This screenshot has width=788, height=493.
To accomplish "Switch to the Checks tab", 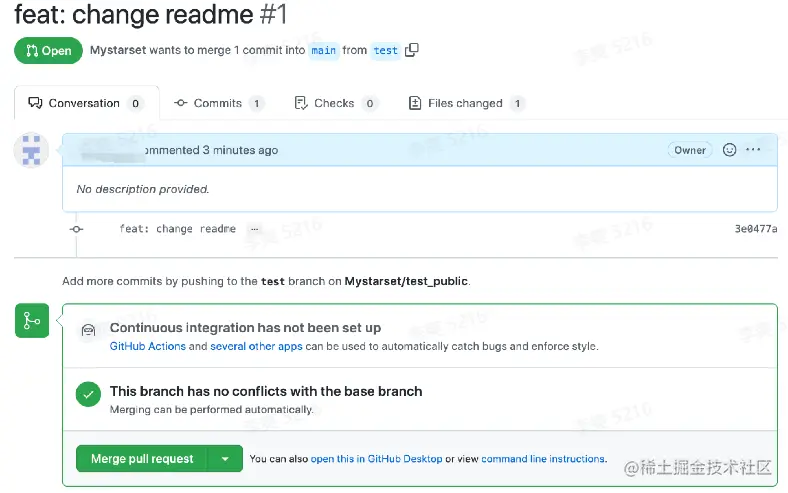I will coord(336,103).
